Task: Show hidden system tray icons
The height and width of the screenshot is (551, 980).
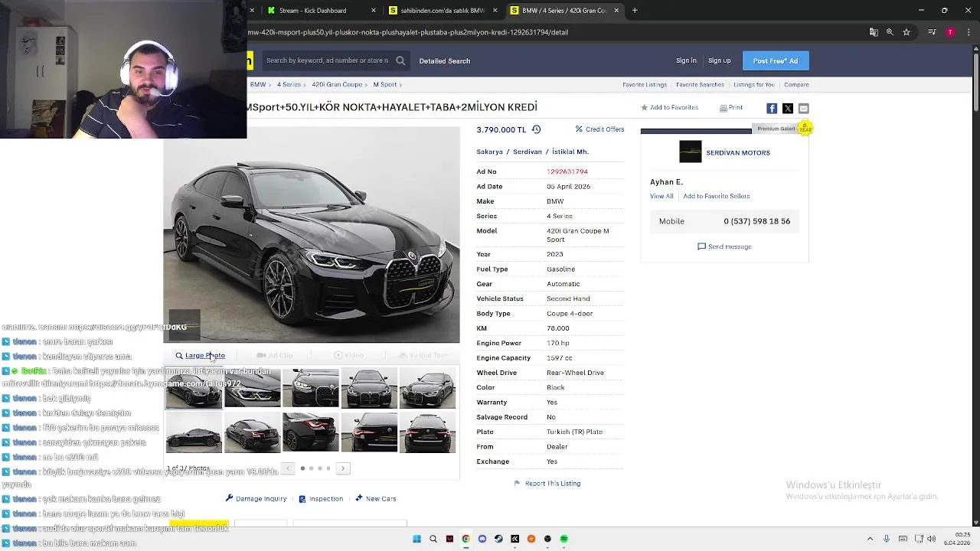Action: [870, 539]
